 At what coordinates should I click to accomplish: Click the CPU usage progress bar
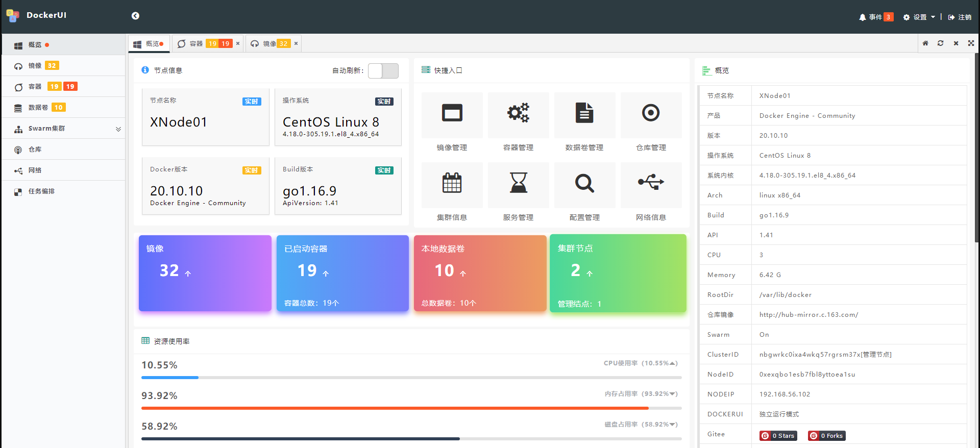[411, 378]
